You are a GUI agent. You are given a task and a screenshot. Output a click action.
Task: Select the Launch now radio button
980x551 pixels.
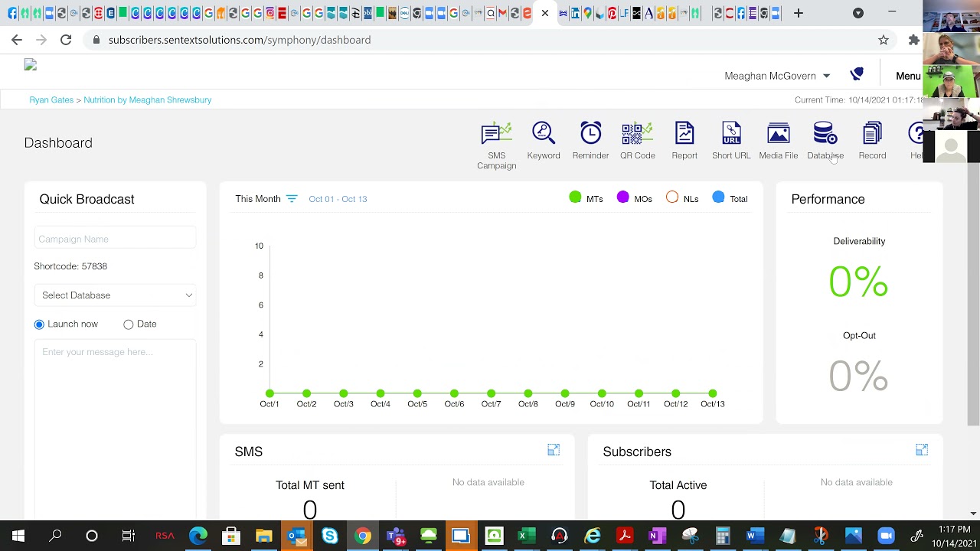(x=39, y=324)
